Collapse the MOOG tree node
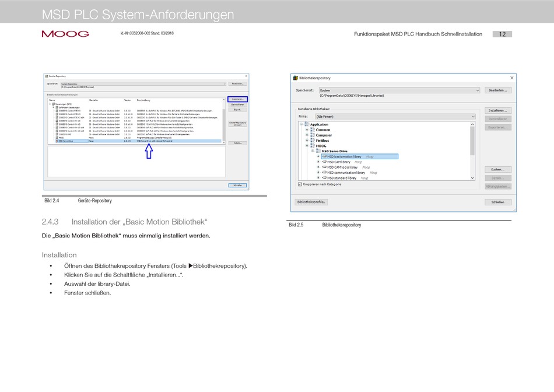This screenshot has height=392, width=554. click(307, 146)
